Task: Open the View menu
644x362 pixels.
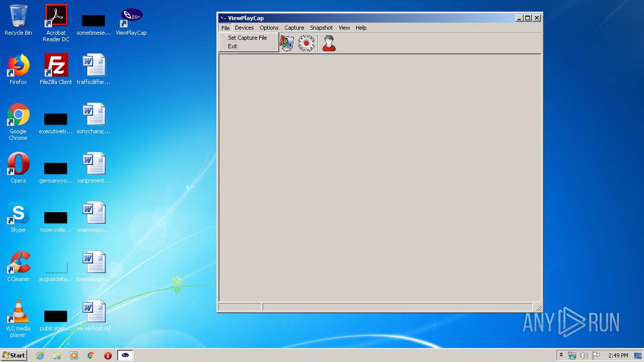Action: point(344,28)
